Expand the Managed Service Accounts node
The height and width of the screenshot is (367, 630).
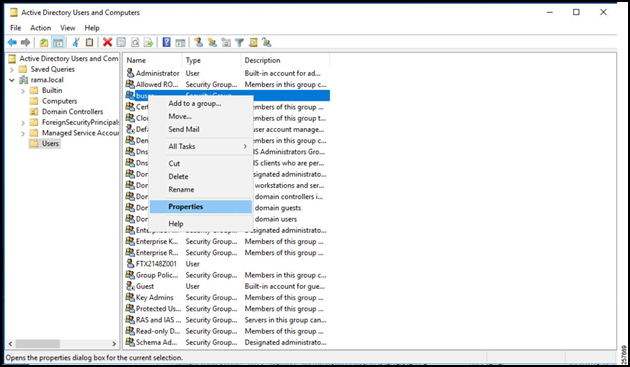point(23,133)
